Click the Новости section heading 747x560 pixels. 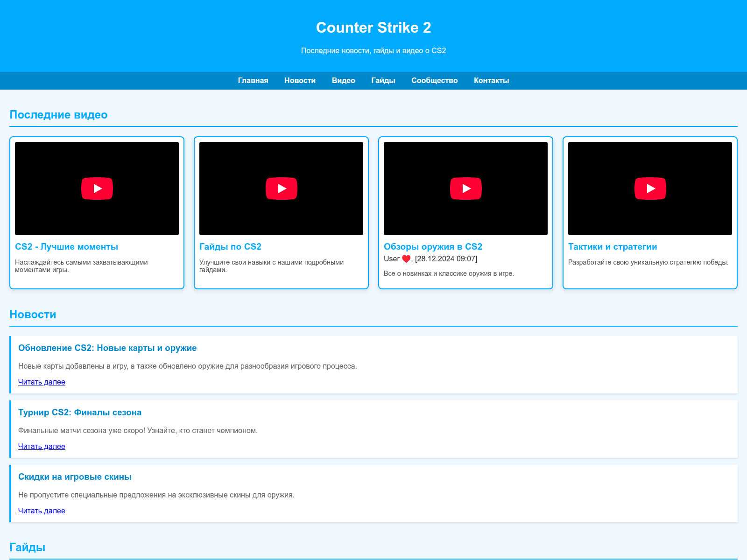[33, 315]
